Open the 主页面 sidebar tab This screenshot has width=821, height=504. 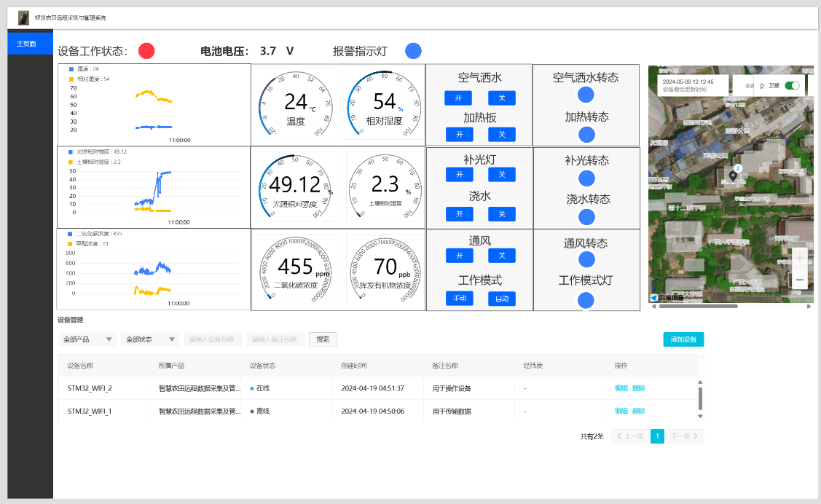coord(31,44)
